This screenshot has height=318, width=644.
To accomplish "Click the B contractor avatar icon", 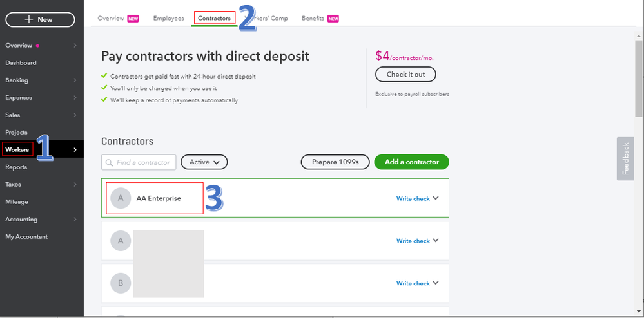I will (x=121, y=283).
